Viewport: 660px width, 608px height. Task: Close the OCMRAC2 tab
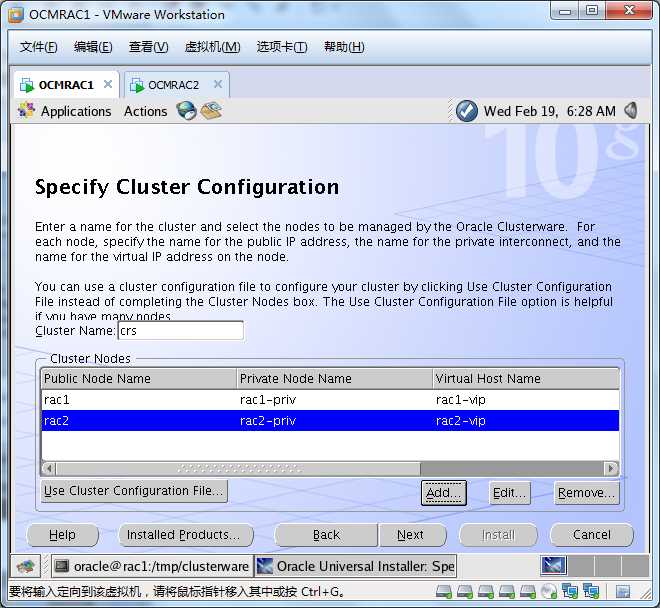click(218, 84)
